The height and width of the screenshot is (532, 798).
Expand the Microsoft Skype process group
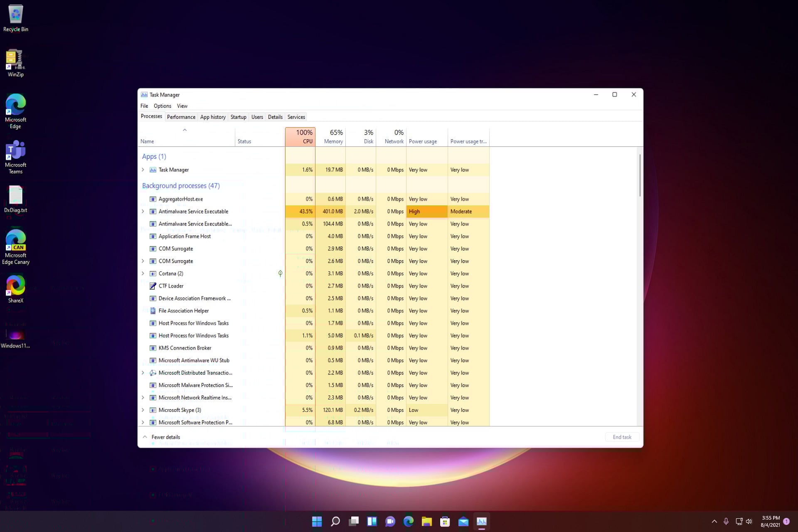tap(143, 410)
